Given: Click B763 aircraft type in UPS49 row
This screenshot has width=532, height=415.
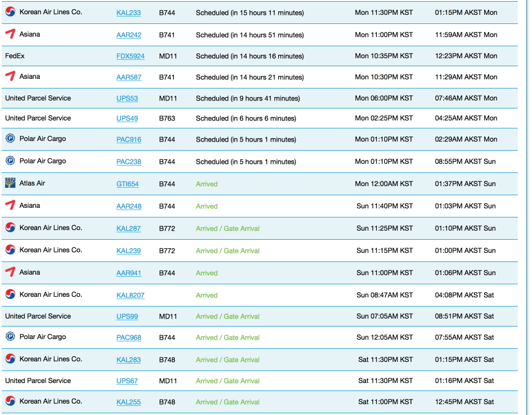Looking at the screenshot, I should click(x=167, y=119).
